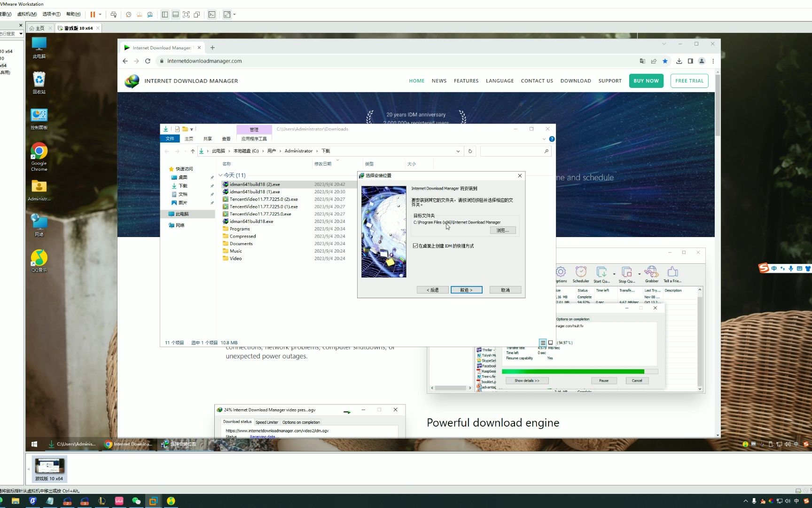
Task: Revert the VM to previous snapshot
Action: pos(139,15)
